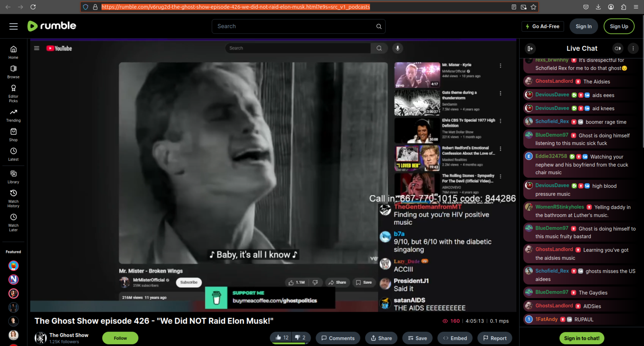Reload the page in browser
This screenshot has width=644, height=346.
coord(33,7)
